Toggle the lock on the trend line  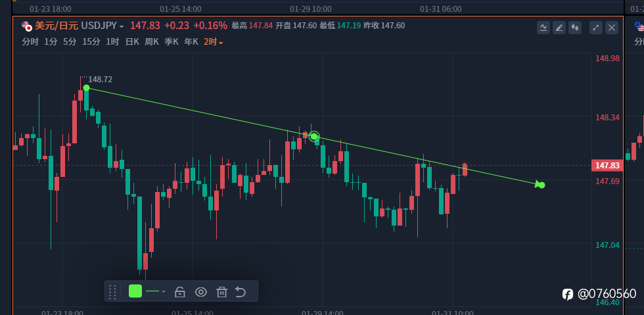click(x=180, y=291)
